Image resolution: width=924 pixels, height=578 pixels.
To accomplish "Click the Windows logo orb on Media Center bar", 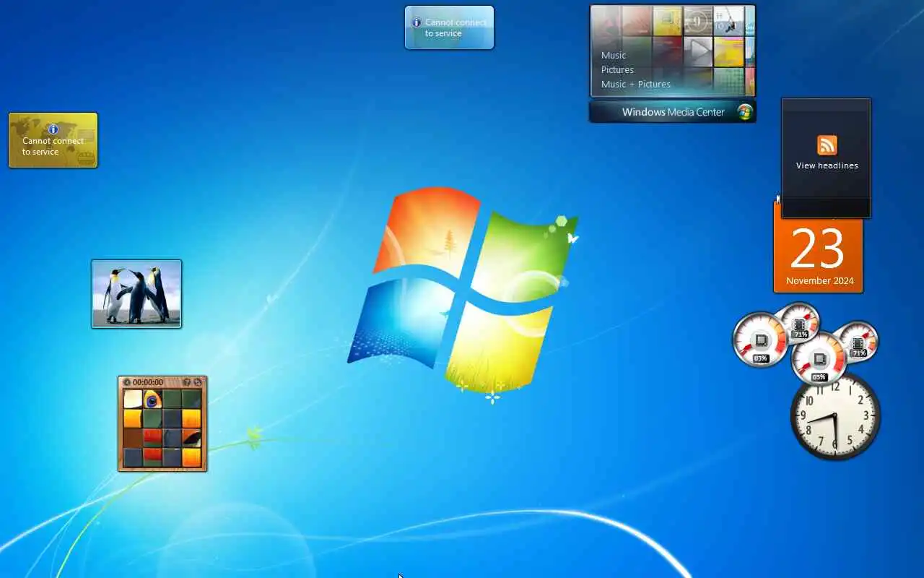I will click(x=744, y=112).
